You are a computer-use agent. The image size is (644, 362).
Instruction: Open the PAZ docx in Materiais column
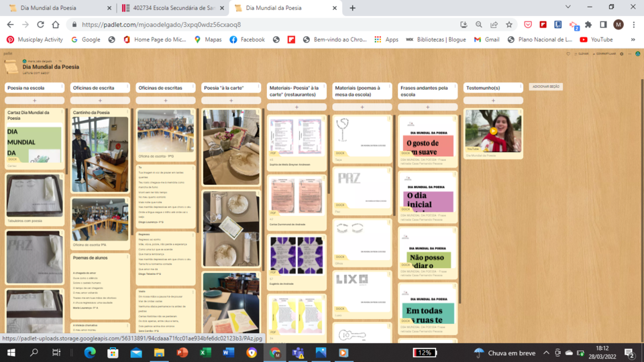[x=362, y=188]
